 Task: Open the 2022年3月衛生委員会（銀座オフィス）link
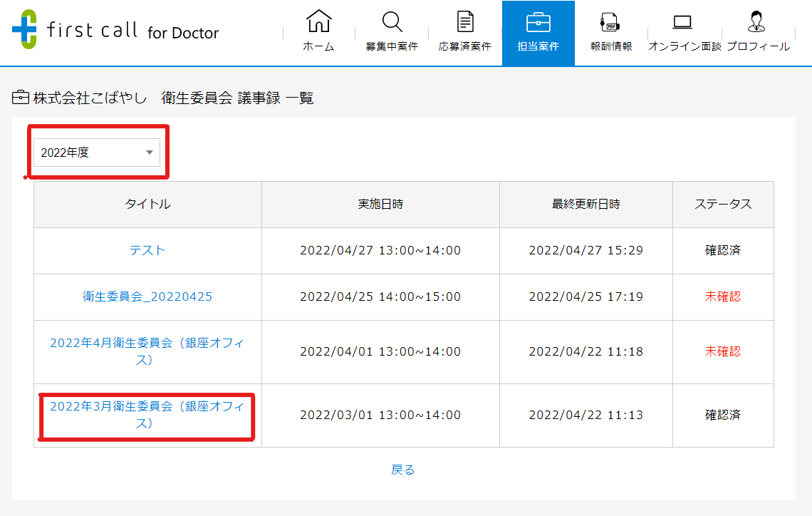pos(147,416)
